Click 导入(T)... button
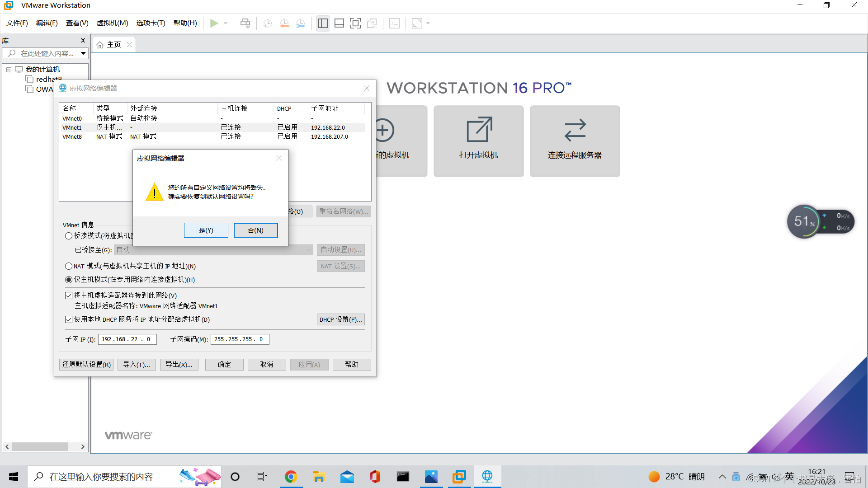The height and width of the screenshot is (488, 868). pos(137,365)
